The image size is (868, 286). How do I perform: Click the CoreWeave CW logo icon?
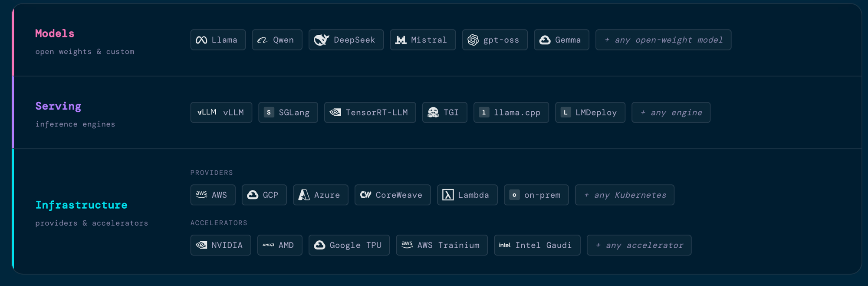366,195
